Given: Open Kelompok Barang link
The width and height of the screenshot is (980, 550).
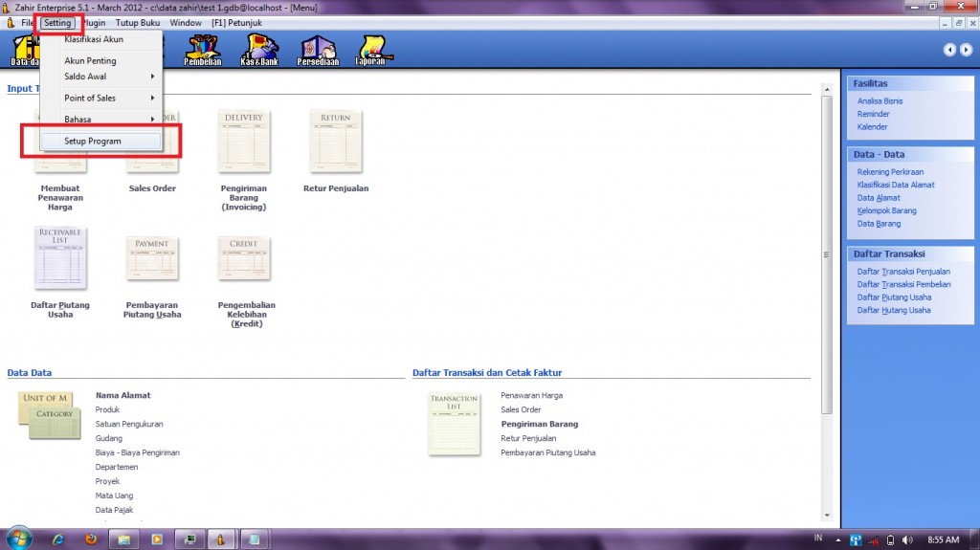Looking at the screenshot, I should pyautogui.click(x=886, y=210).
